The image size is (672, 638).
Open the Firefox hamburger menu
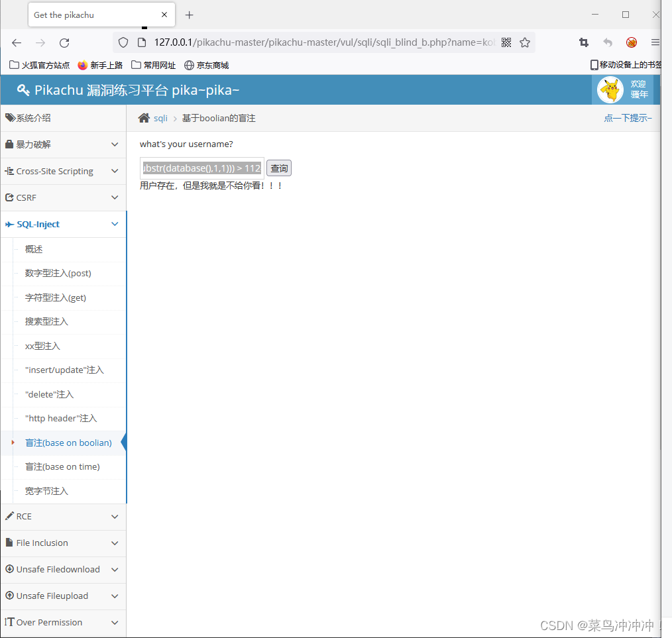click(x=655, y=42)
